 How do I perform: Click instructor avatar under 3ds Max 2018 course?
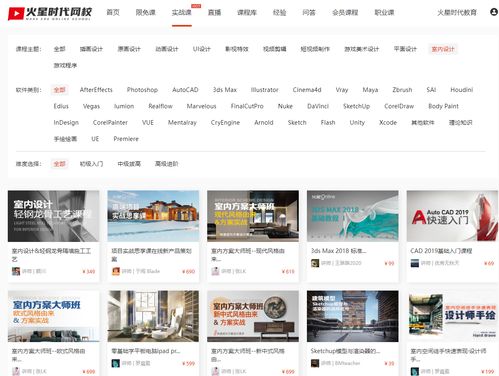[315, 263]
